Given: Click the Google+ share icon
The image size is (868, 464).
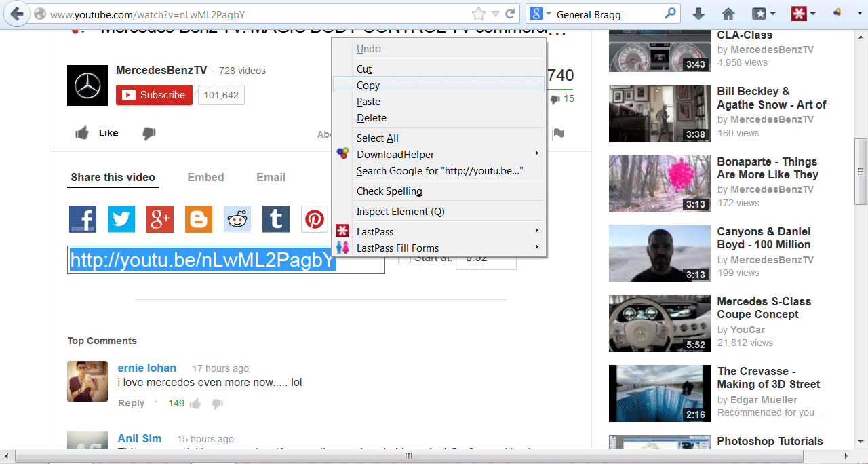Looking at the screenshot, I should [x=160, y=219].
